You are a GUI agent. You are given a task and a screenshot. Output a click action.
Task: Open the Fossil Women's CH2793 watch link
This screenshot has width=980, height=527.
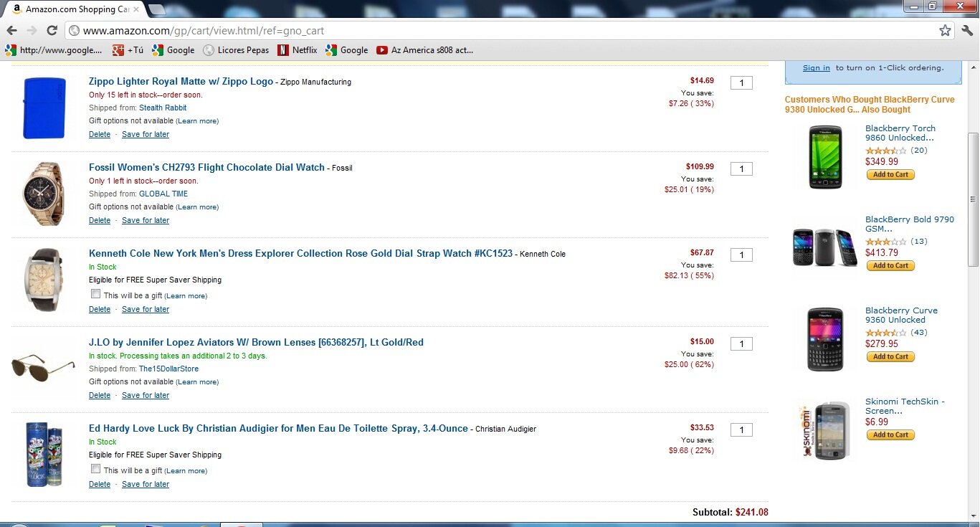click(206, 167)
